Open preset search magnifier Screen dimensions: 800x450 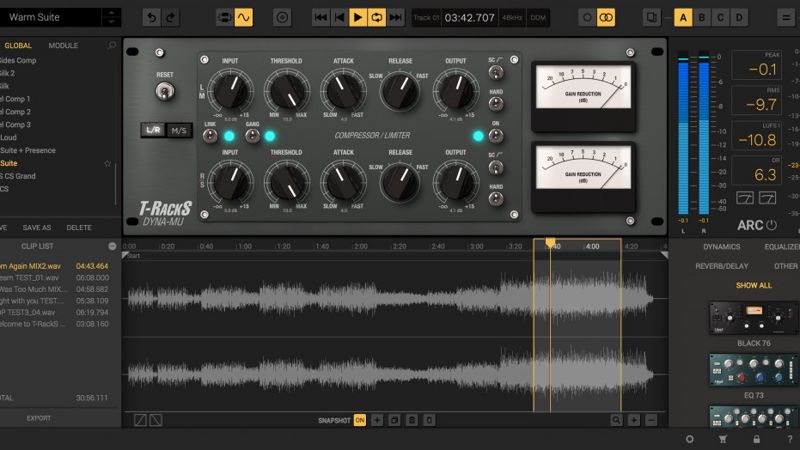click(112, 45)
